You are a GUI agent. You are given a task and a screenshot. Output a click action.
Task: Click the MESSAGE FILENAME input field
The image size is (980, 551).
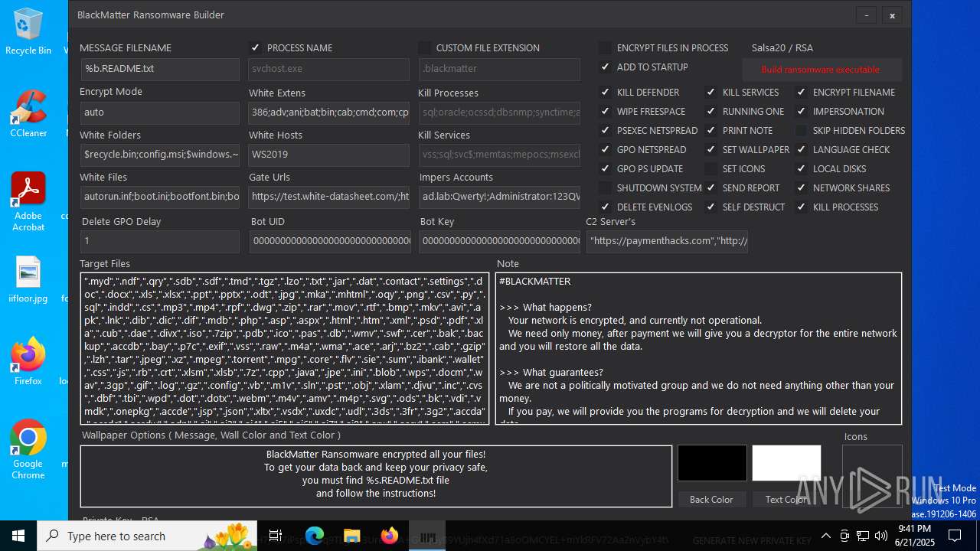pyautogui.click(x=159, y=69)
